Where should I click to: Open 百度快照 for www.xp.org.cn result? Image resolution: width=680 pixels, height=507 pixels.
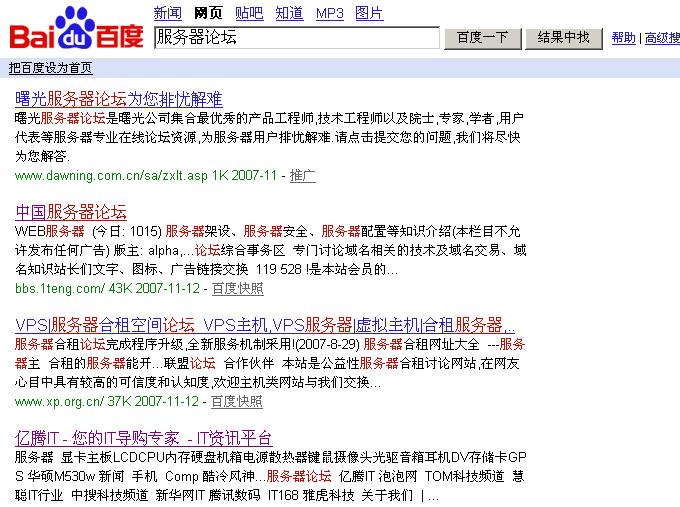(237, 401)
